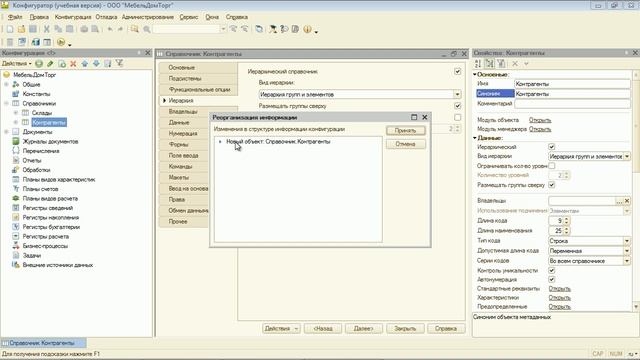Toggle Иерархический checkbox in Properties panel
640x360 pixels.
click(552, 147)
